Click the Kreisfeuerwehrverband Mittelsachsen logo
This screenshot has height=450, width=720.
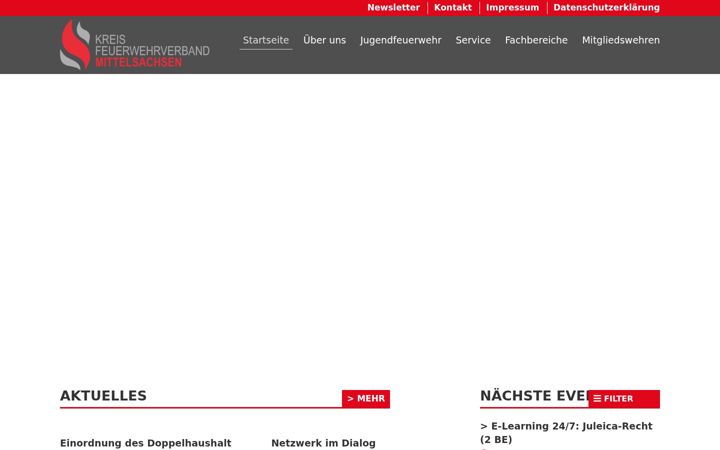tap(135, 45)
